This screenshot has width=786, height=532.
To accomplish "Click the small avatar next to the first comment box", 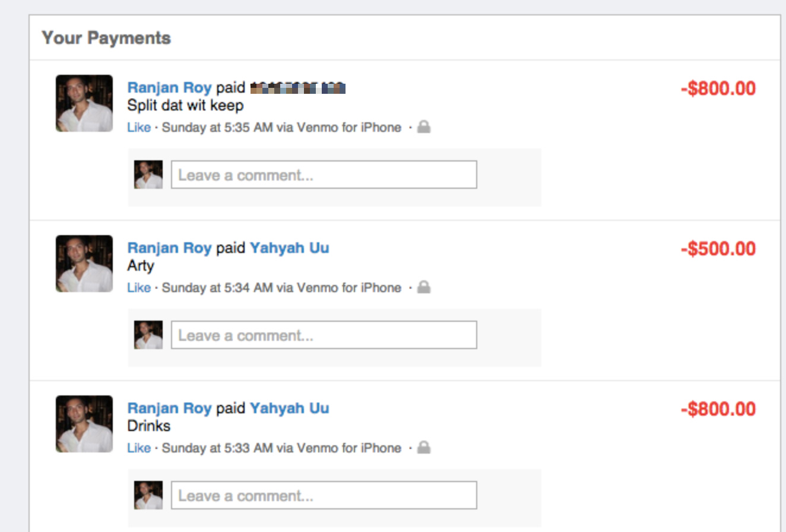I will [x=148, y=175].
